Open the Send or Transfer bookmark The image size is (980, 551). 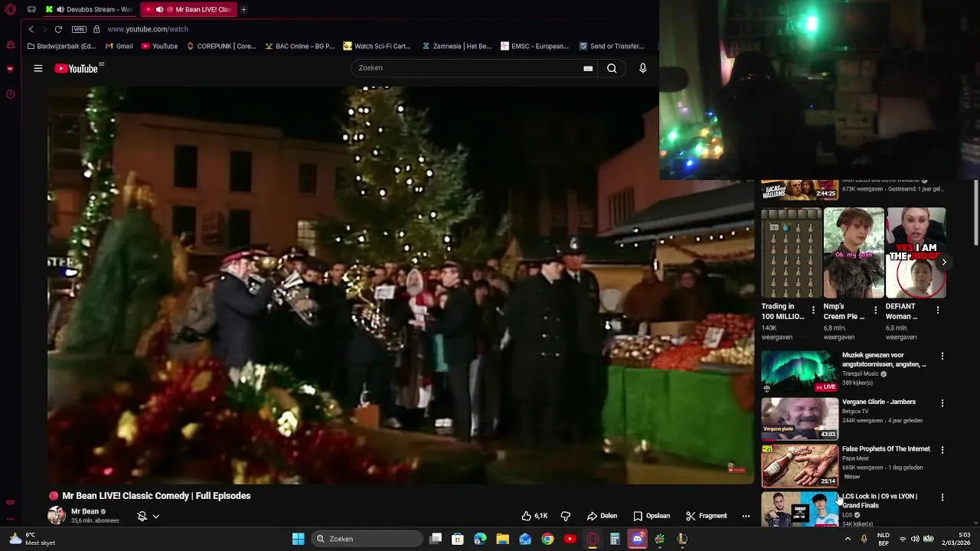click(612, 46)
